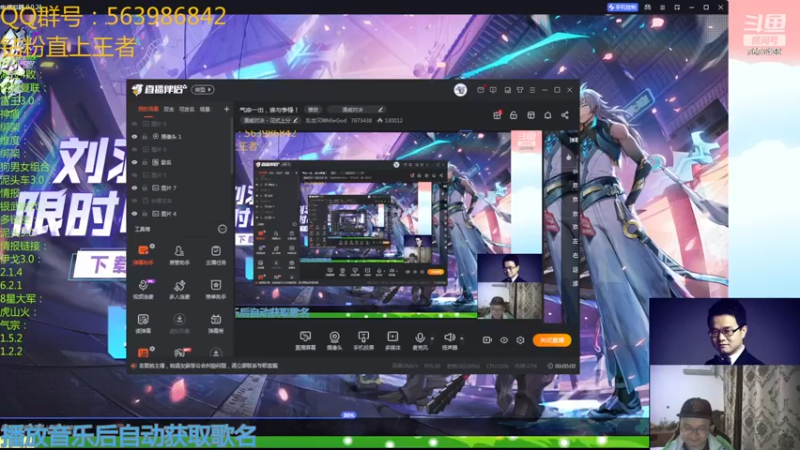The image size is (800, 450).
Task: Show the hidden 图片 5 source
Action: 135,175
